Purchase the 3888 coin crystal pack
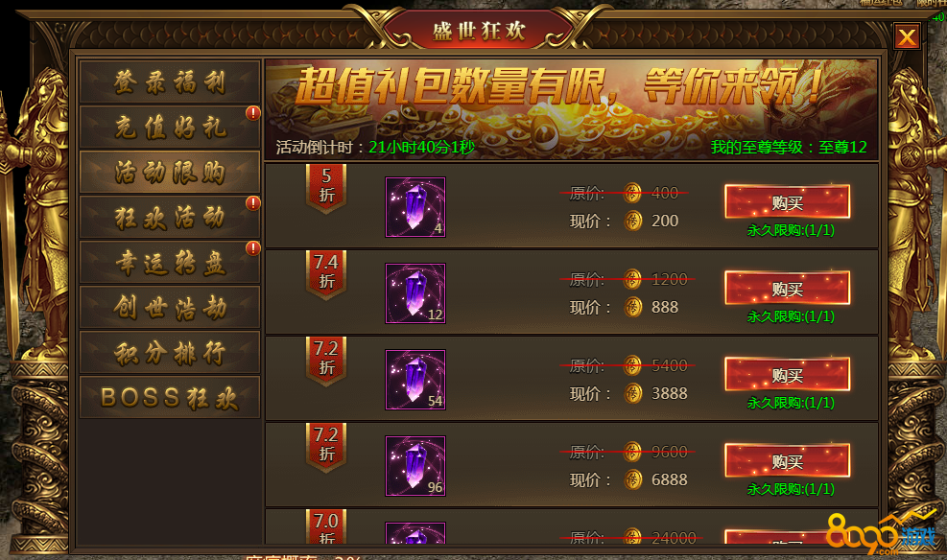This screenshot has height=560, width=947. (x=788, y=375)
